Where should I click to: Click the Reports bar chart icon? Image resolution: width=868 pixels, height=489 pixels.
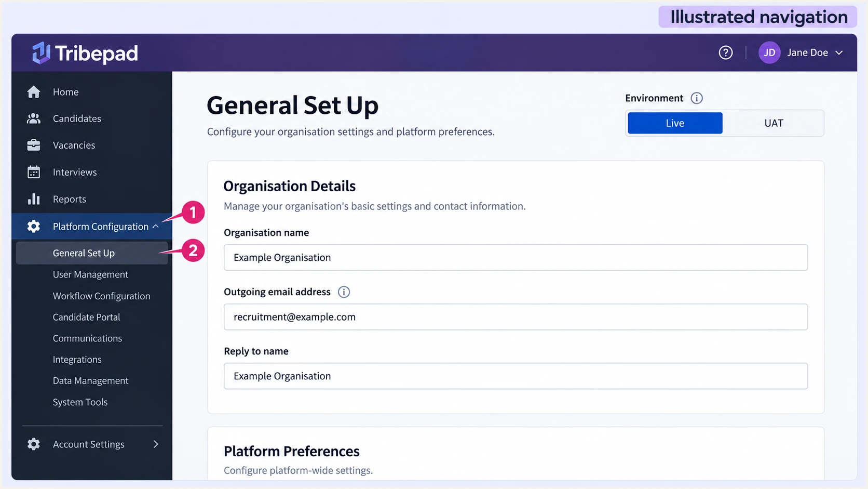tap(34, 199)
